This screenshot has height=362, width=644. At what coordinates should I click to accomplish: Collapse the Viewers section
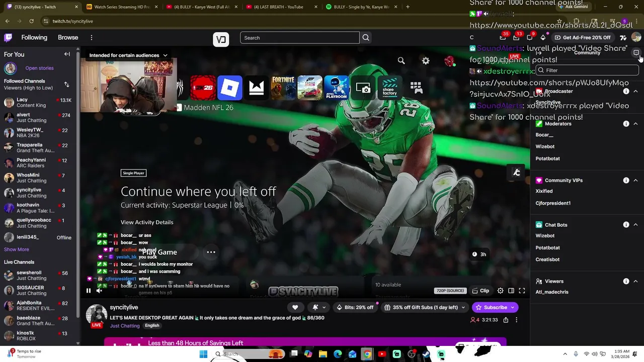636,282
